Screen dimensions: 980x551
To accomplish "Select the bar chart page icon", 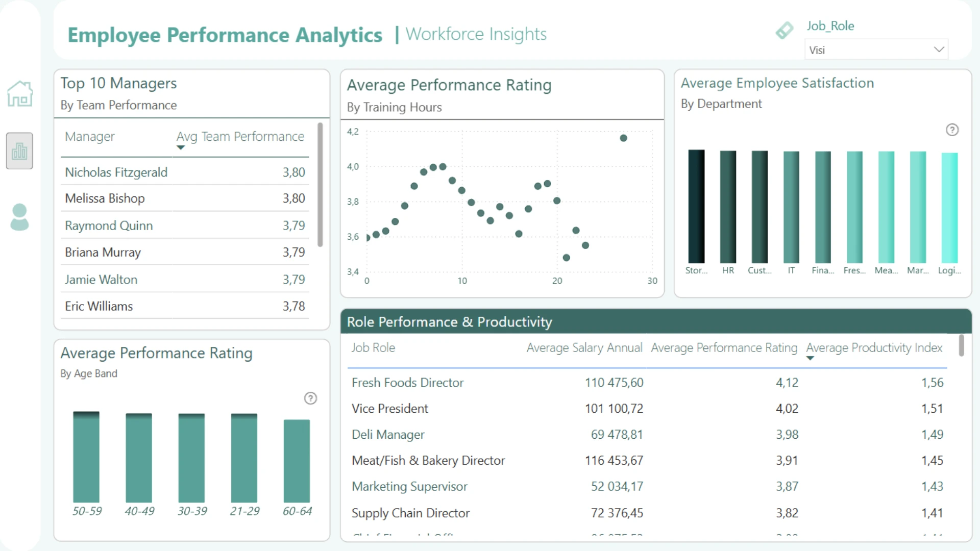I will (x=19, y=151).
